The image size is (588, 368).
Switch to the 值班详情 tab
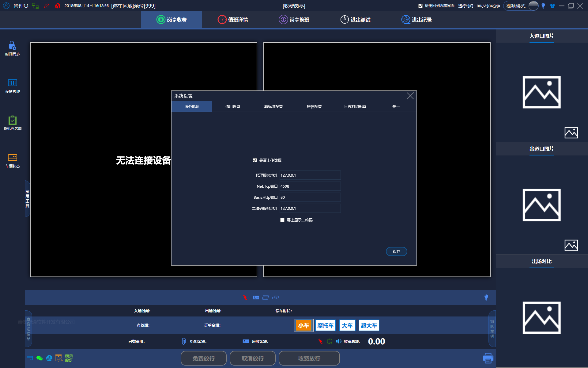tap(233, 20)
